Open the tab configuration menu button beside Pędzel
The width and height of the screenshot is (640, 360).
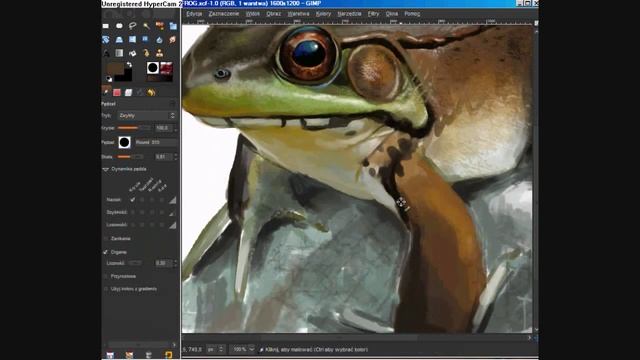click(173, 104)
